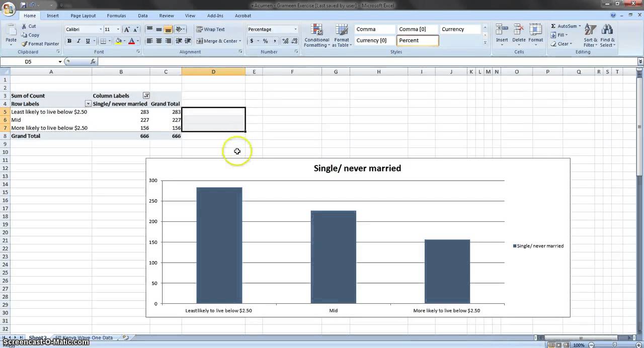Image resolution: width=644 pixels, height=348 pixels.
Task: Open Sort & Filter
Action: [x=591, y=35]
